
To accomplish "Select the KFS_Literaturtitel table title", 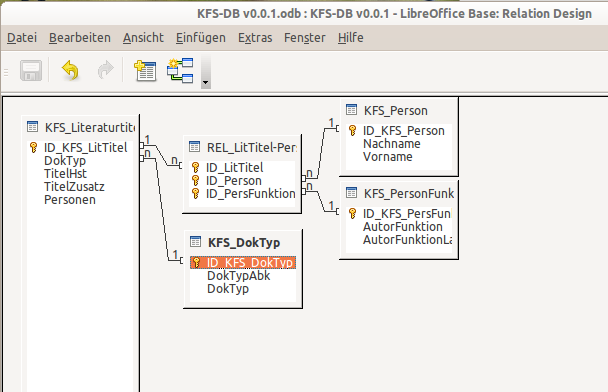I will point(90,127).
